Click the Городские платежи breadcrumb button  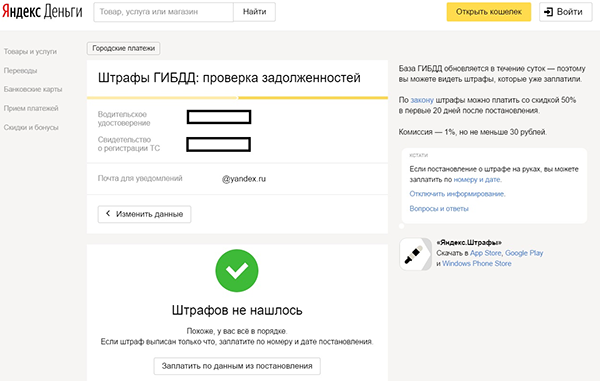click(124, 48)
